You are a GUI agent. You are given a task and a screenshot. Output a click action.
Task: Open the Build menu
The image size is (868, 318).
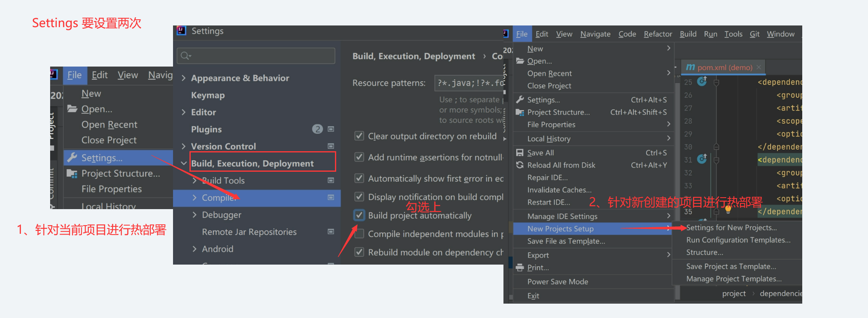(x=688, y=34)
